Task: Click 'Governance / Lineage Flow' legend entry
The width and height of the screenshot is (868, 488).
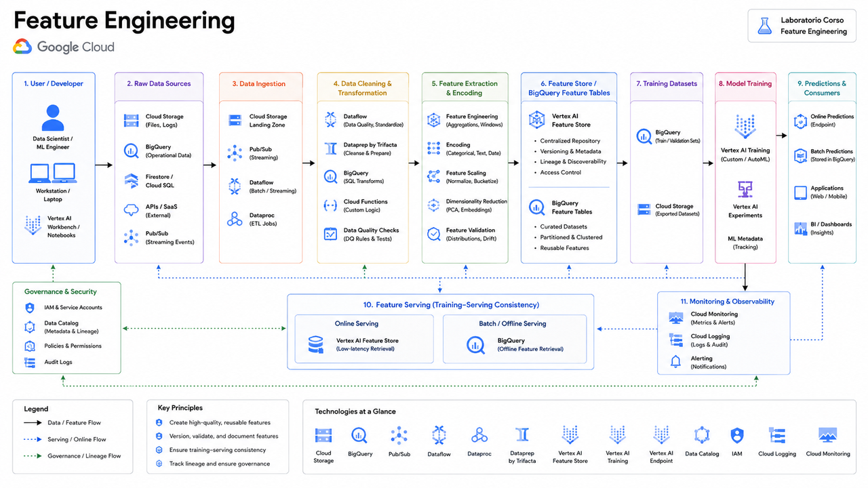Action: 84,456
